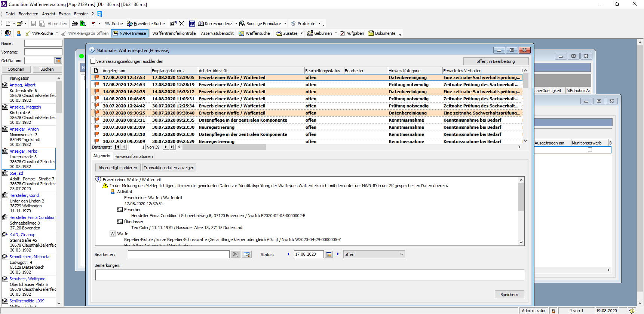Click the Bemerkungen text field

tap(309, 275)
